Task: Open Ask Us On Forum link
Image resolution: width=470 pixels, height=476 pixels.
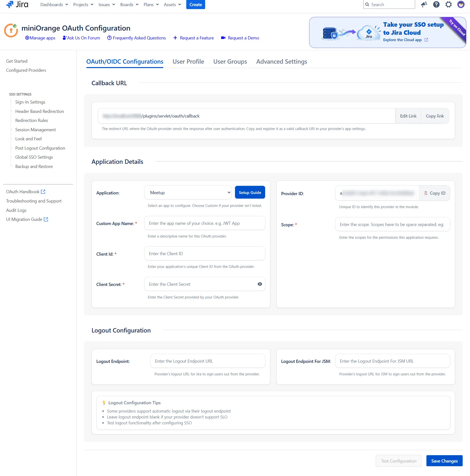Action: pos(81,38)
